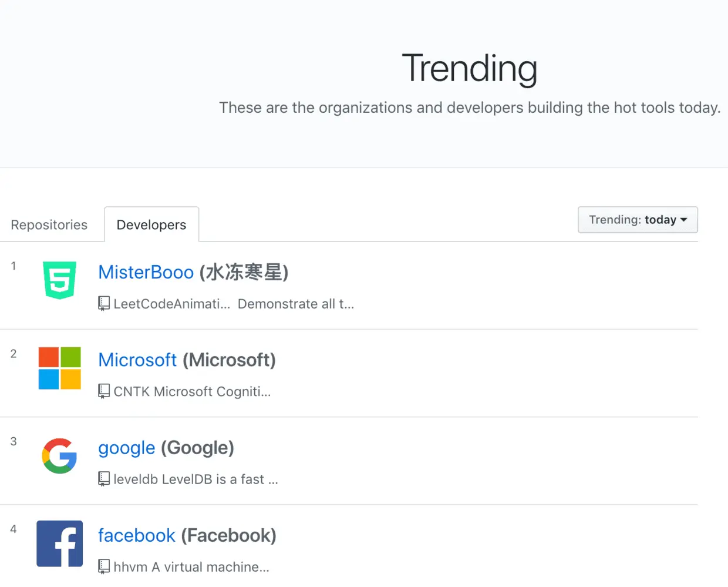
Task: Open the CNTK repository link
Action: 132,391
